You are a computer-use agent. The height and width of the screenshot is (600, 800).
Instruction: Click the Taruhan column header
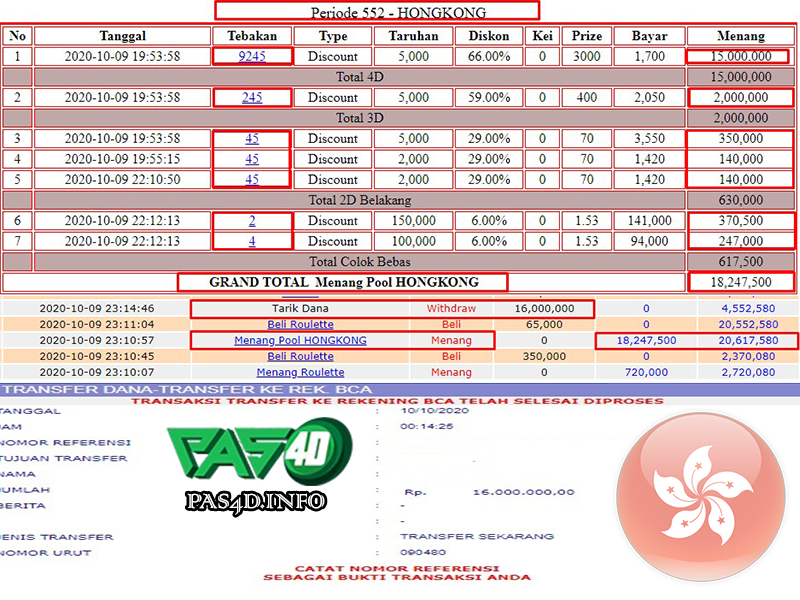pyautogui.click(x=413, y=36)
